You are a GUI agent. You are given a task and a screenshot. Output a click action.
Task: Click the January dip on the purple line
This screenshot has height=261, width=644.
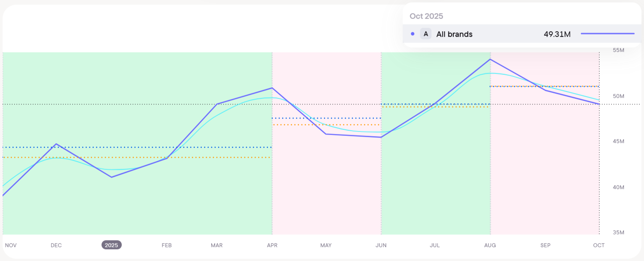(x=111, y=177)
